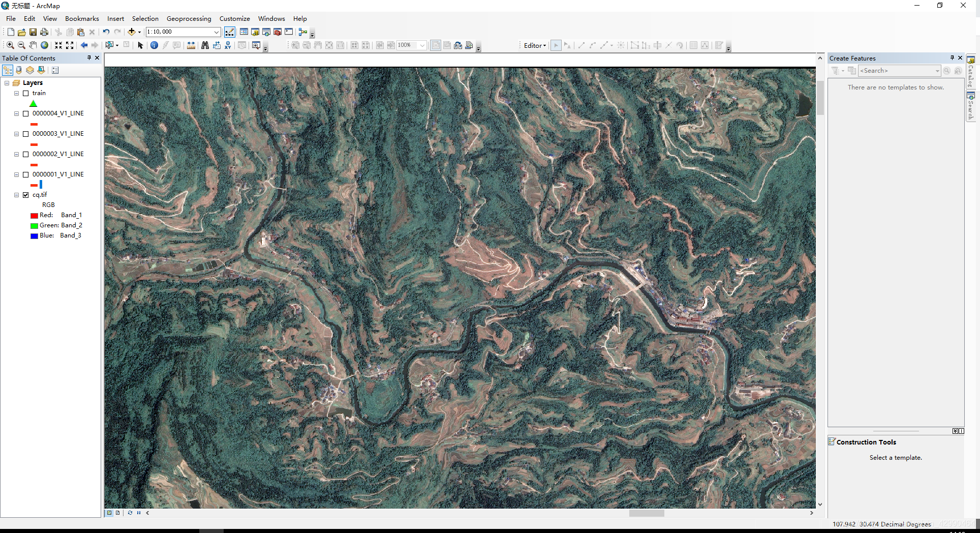The height and width of the screenshot is (533, 980).
Task: Open the Customize menu
Action: coord(234,18)
